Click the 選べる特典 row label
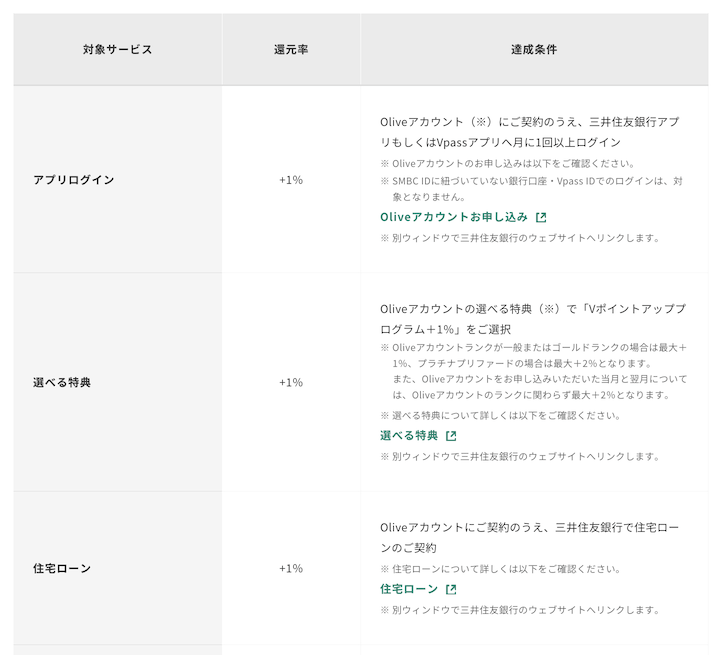The height and width of the screenshot is (655, 726). click(x=62, y=383)
